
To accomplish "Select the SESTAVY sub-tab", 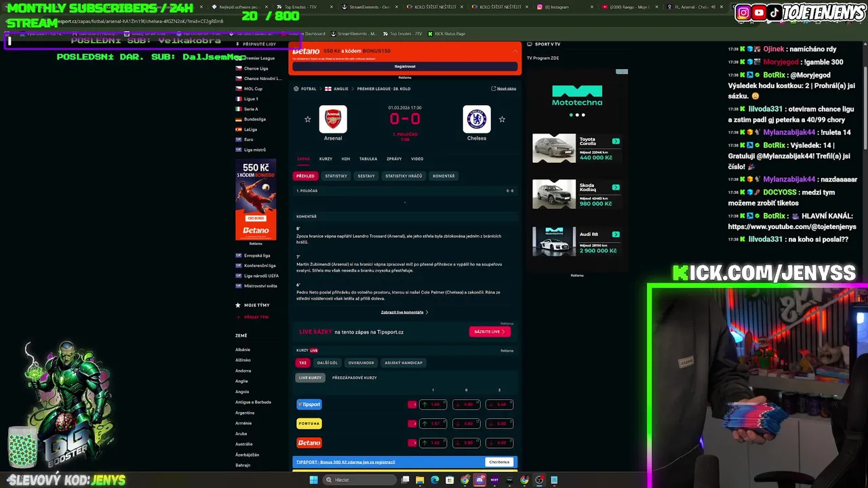I will 366,176.
